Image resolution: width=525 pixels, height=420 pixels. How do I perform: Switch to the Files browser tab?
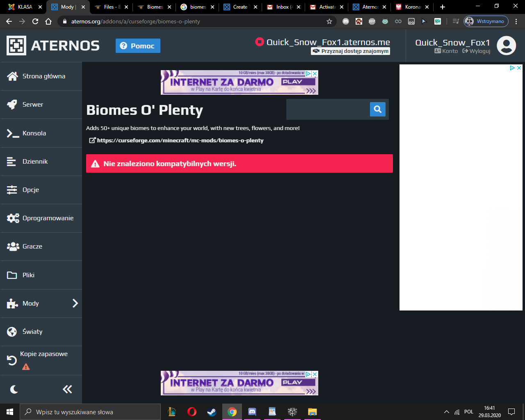point(112,7)
